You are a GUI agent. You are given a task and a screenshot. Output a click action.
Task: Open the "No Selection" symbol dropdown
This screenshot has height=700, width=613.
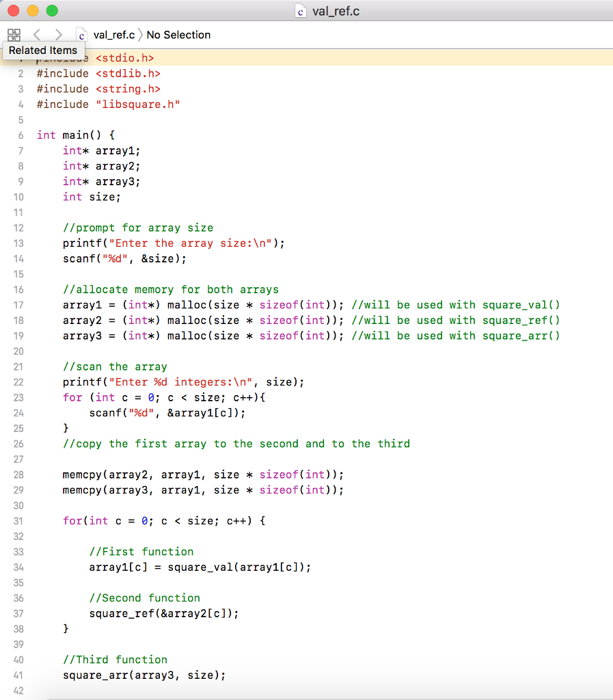click(178, 35)
